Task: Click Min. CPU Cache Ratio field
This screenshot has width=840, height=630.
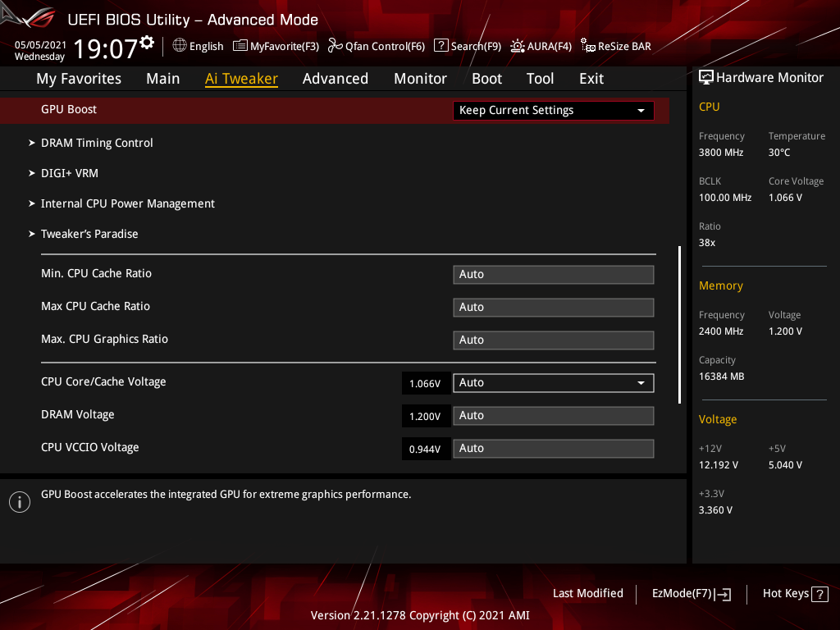Action: pyautogui.click(x=554, y=275)
